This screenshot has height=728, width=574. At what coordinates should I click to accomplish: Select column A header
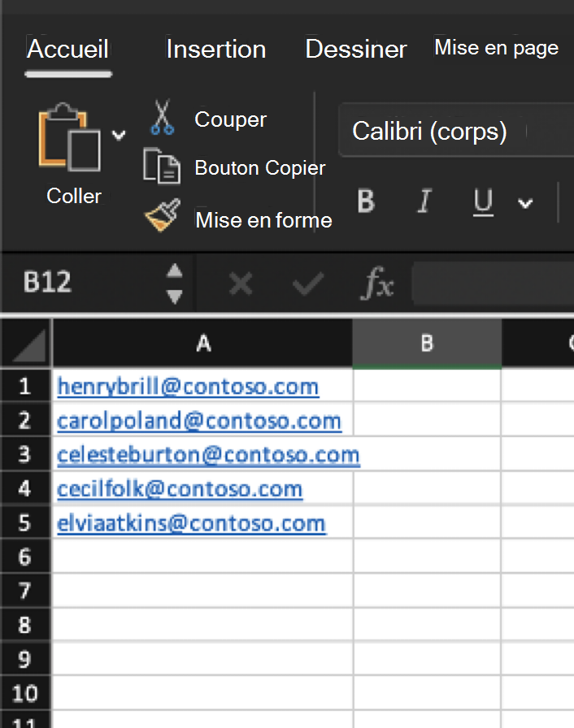click(203, 344)
